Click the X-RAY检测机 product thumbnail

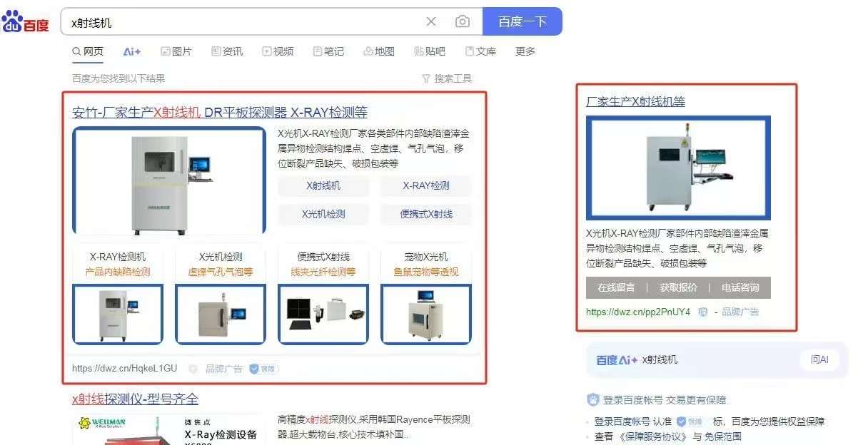[118, 314]
